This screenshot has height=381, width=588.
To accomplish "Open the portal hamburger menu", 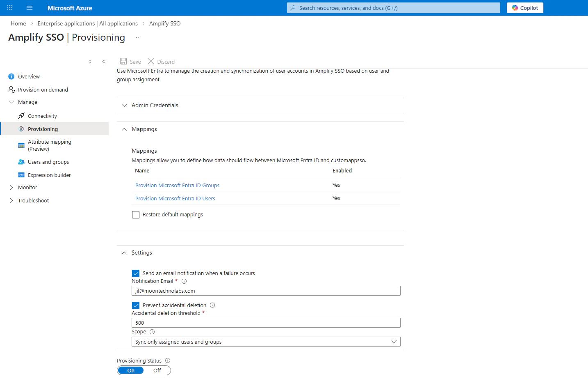I will coord(30,8).
